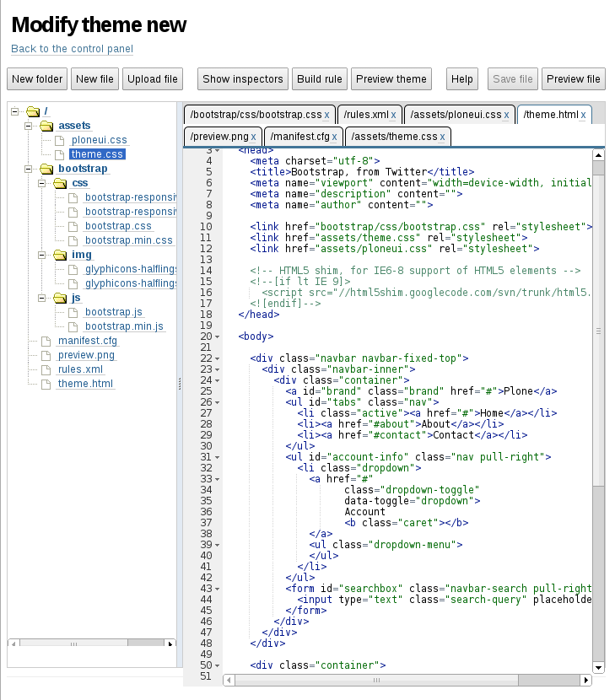Viewport: 615px width, 700px height.
Task: Click the file icon beside manifest.cfg
Action: point(46,342)
